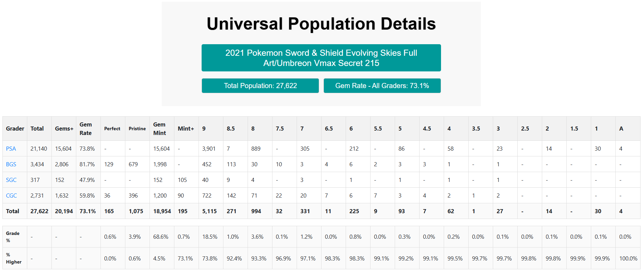Click the Gem Rate column header
The height and width of the screenshot is (271, 644).
(85, 129)
